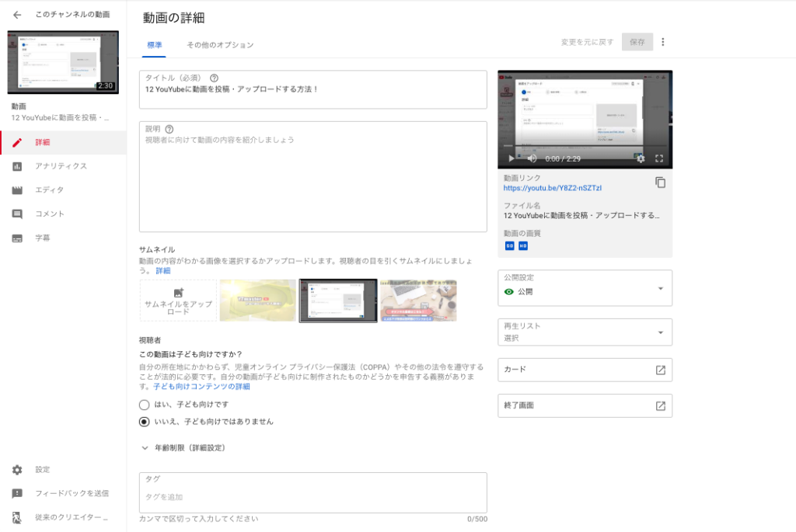
Task: Open 終了画面 editor via external link icon
Action: tap(660, 405)
